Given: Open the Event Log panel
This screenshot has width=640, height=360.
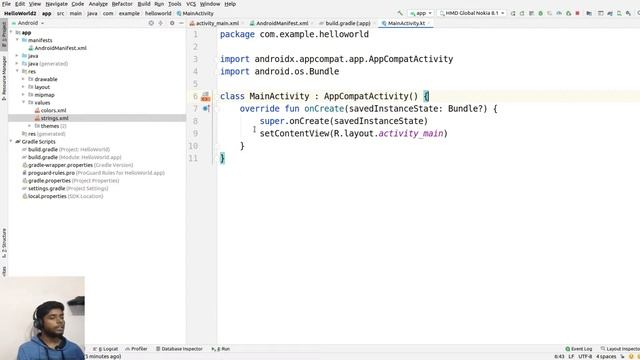Looking at the screenshot, I should pos(578,349).
